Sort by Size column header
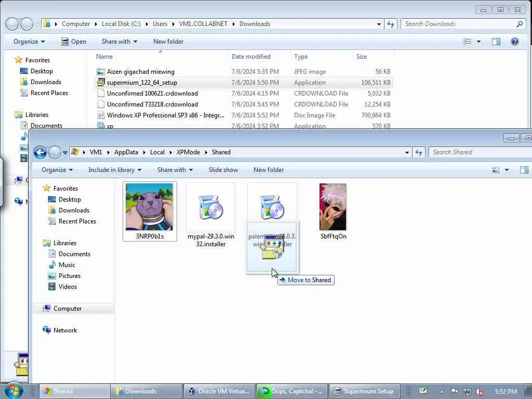532x399 pixels. pos(373,57)
